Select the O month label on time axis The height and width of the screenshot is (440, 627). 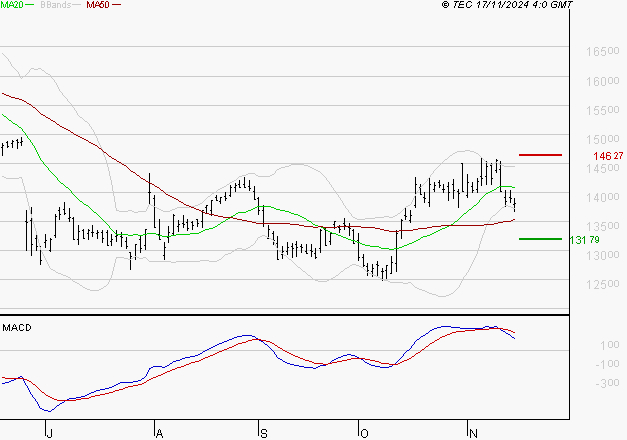pyautogui.click(x=364, y=432)
